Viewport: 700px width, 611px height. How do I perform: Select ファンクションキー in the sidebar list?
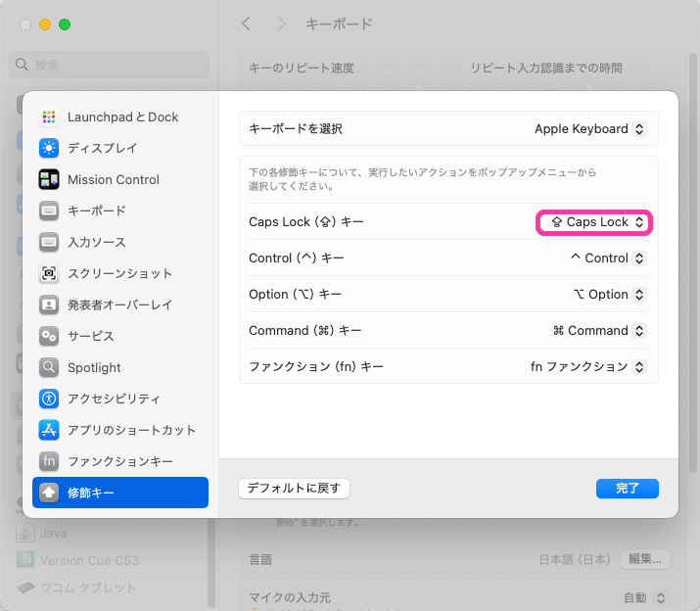[x=119, y=462]
